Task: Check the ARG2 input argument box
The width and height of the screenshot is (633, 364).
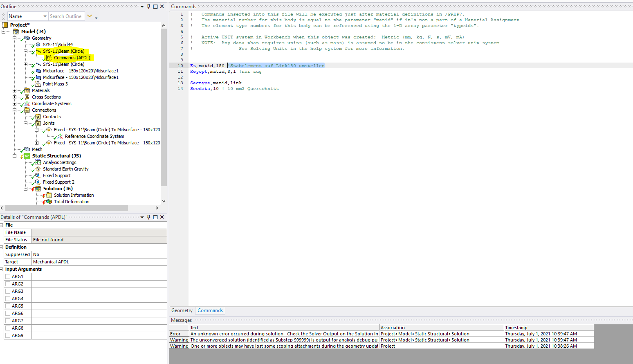Action: (x=8, y=284)
